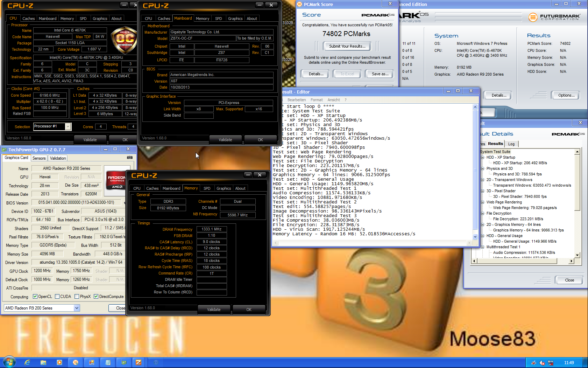Collapse the Web Page Rendering node

click(483, 202)
